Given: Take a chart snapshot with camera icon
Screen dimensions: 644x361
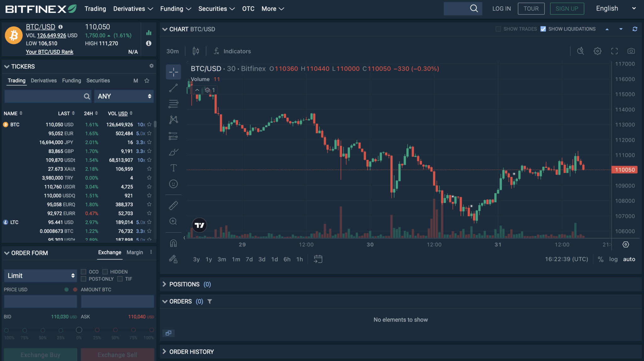Looking at the screenshot, I should coord(631,51).
